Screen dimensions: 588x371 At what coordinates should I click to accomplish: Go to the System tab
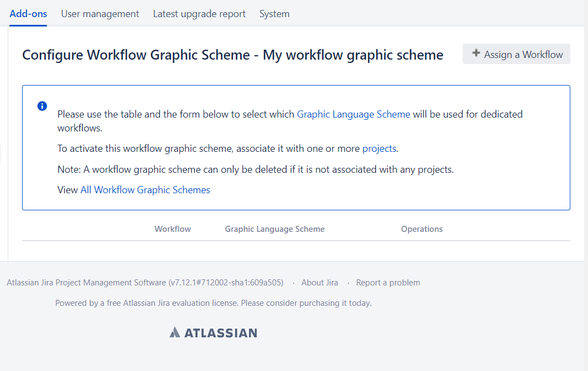[x=274, y=14]
